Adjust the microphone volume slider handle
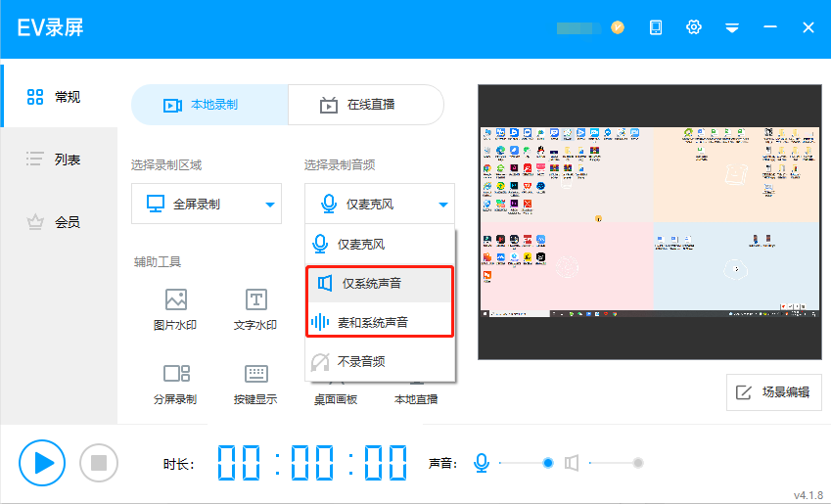 click(548, 463)
